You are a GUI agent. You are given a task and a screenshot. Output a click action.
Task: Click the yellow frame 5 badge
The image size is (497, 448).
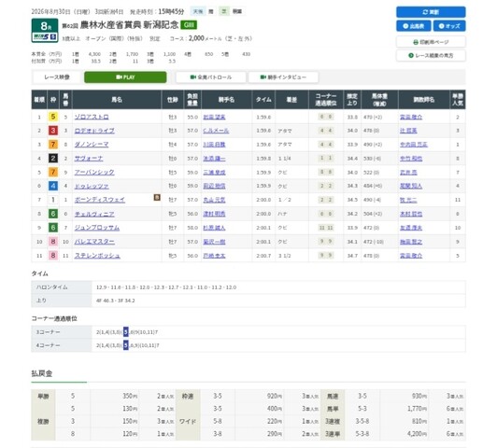[53, 117]
